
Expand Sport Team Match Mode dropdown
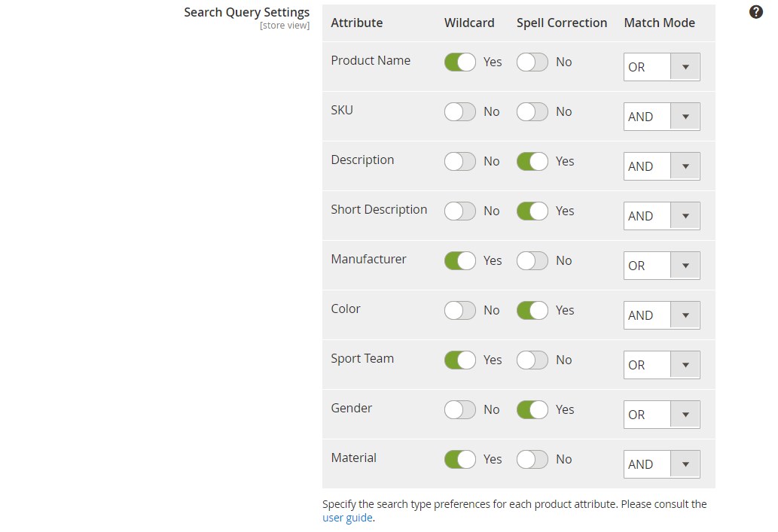tap(661, 364)
